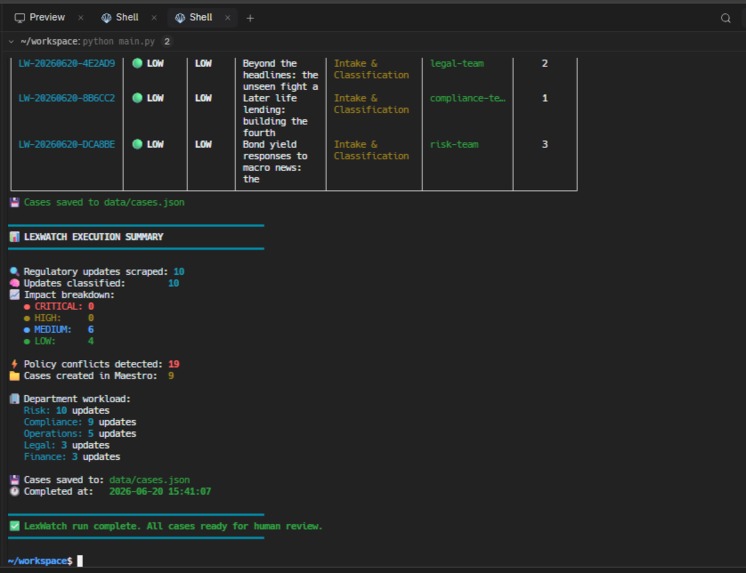Viewport: 746px width, 573px height.
Task: Click 'Risk: 10 updates' line
Action: pyautogui.click(x=67, y=410)
